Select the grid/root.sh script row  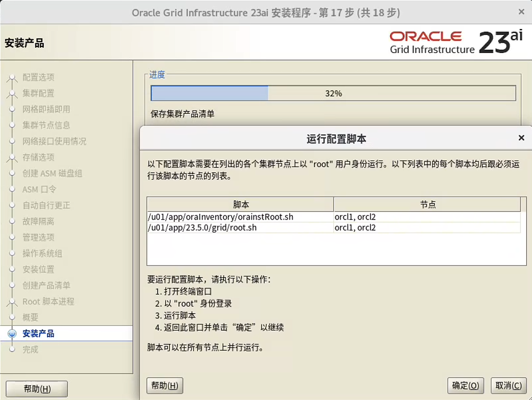point(203,228)
